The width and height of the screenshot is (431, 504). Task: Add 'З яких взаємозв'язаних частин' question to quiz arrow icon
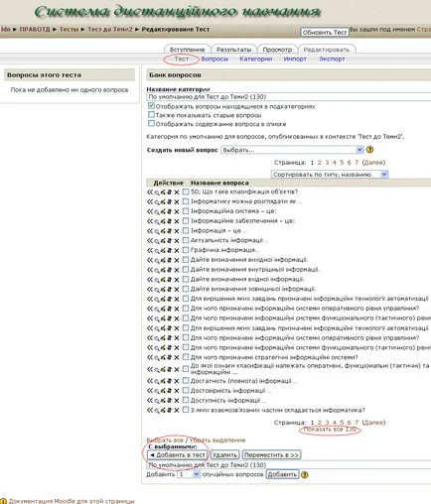pyautogui.click(x=150, y=410)
